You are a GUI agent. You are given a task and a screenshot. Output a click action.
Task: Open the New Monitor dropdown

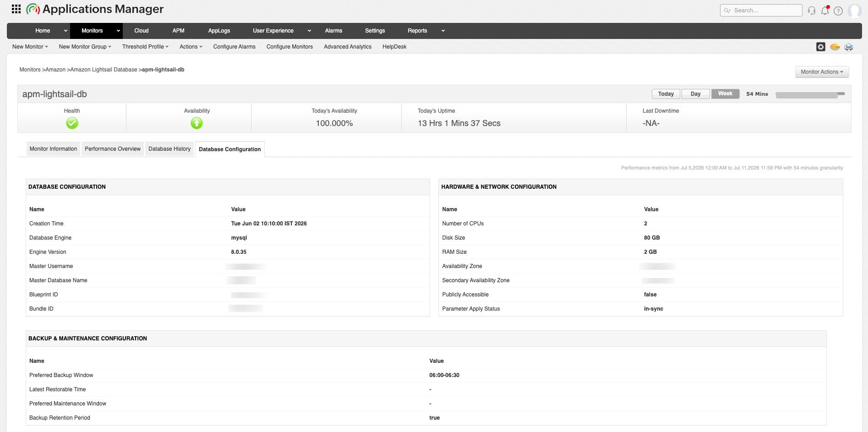(30, 47)
